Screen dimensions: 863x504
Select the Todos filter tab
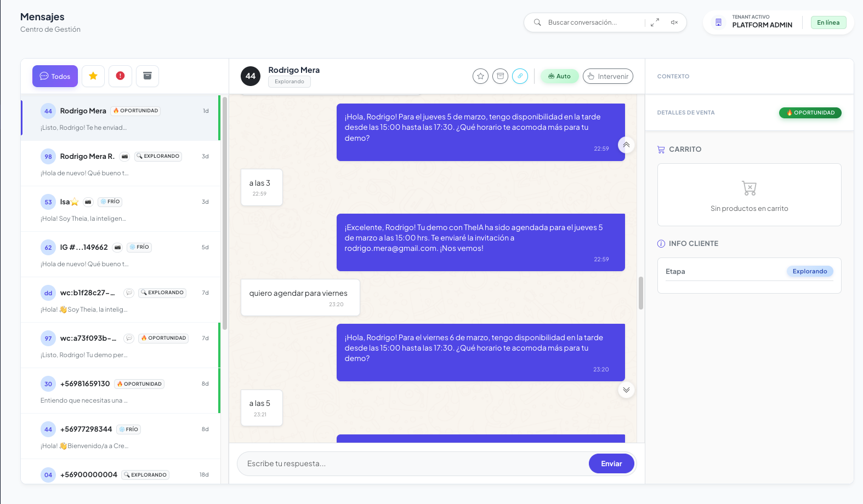click(55, 76)
